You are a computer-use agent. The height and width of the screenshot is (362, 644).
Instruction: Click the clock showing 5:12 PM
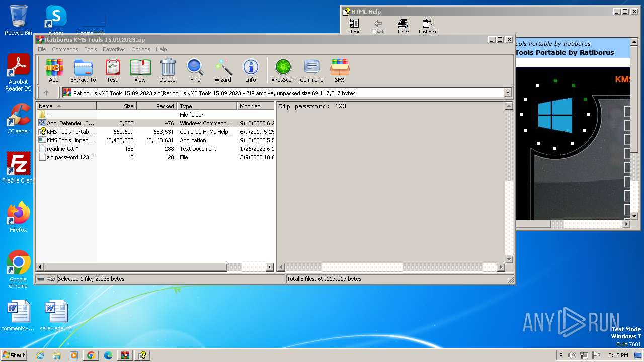coord(618,355)
